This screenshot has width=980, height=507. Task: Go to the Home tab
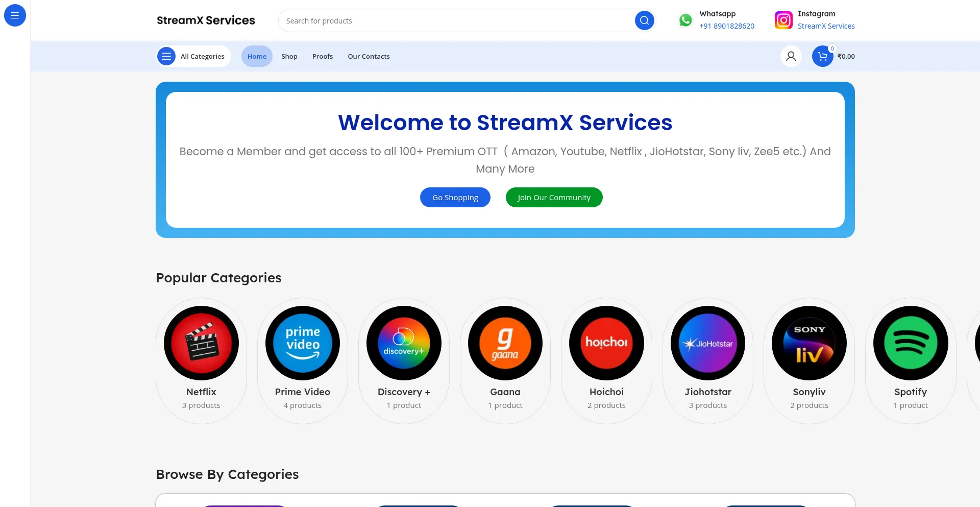click(x=257, y=56)
